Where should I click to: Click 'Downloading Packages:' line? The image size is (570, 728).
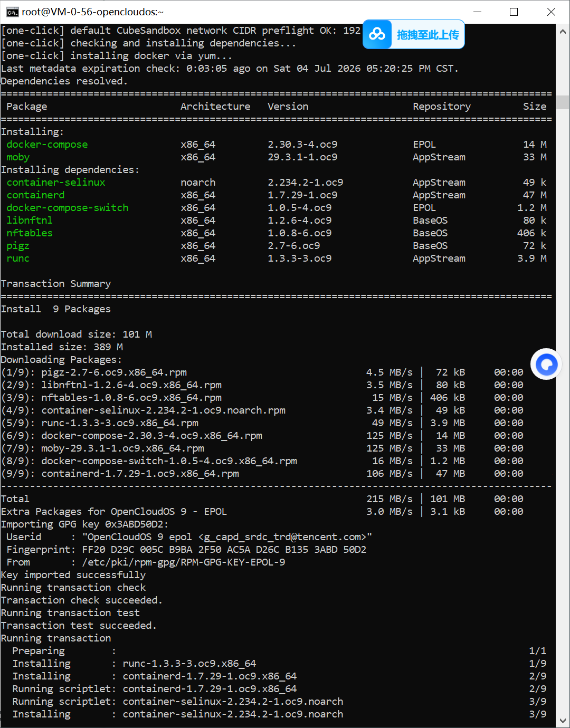62,360
